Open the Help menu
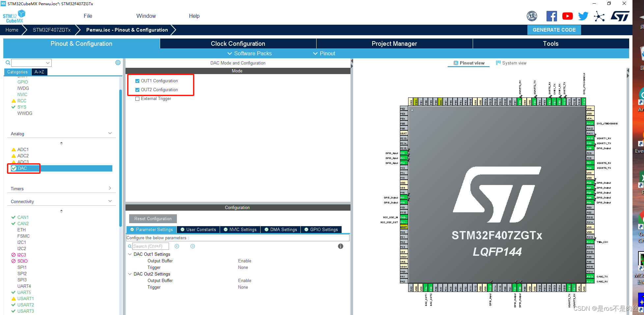This screenshot has width=644, height=315. 194,16
